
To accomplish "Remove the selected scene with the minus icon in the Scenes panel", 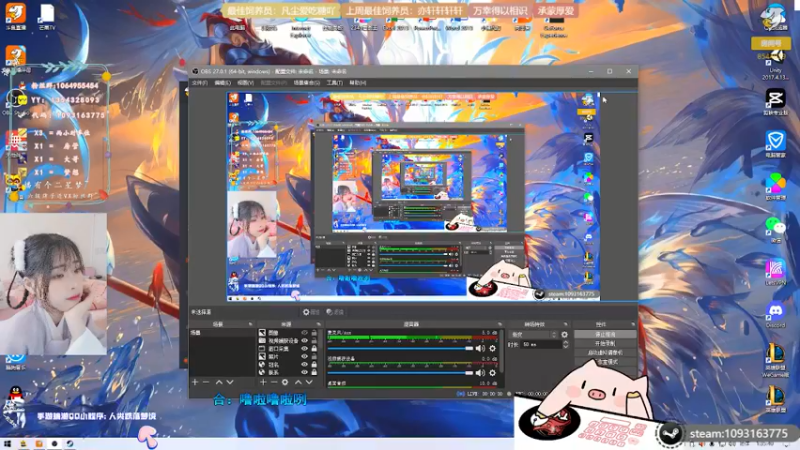I will point(206,382).
